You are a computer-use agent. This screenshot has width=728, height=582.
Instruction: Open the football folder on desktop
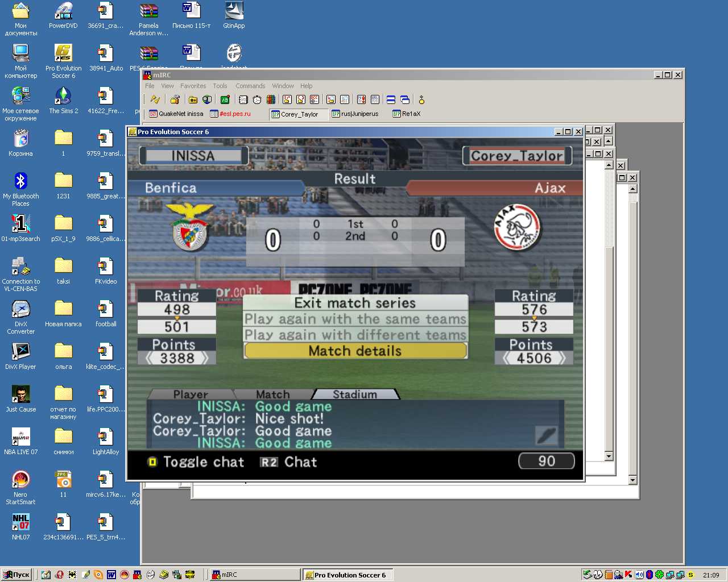tap(105, 313)
